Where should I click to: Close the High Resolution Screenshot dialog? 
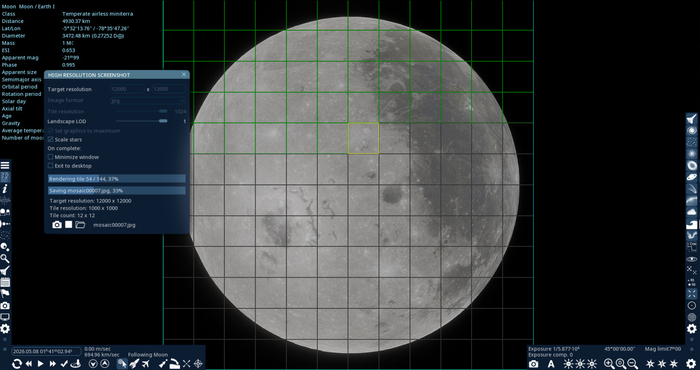pos(184,75)
